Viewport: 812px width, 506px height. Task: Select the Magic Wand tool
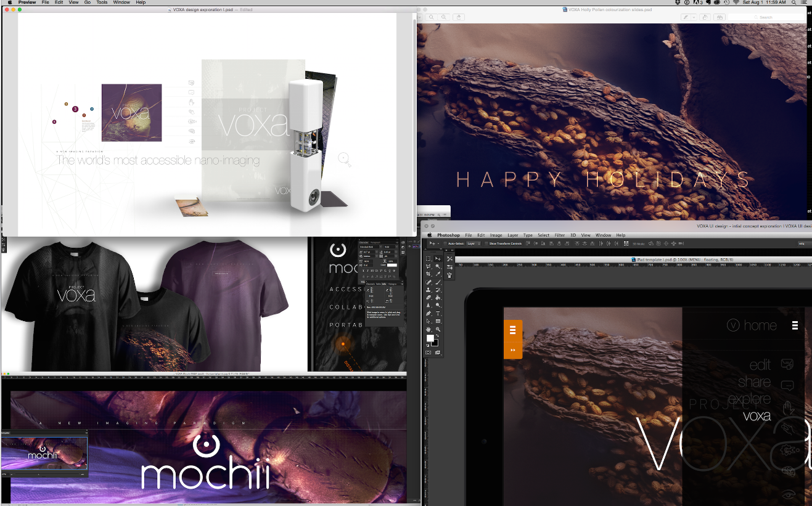coord(438,266)
